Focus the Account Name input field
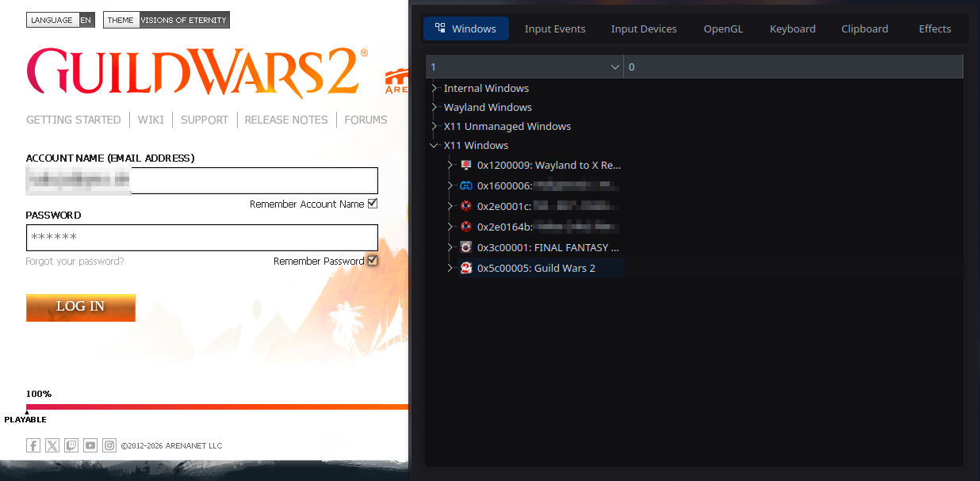Image resolution: width=980 pixels, height=481 pixels. click(202, 181)
